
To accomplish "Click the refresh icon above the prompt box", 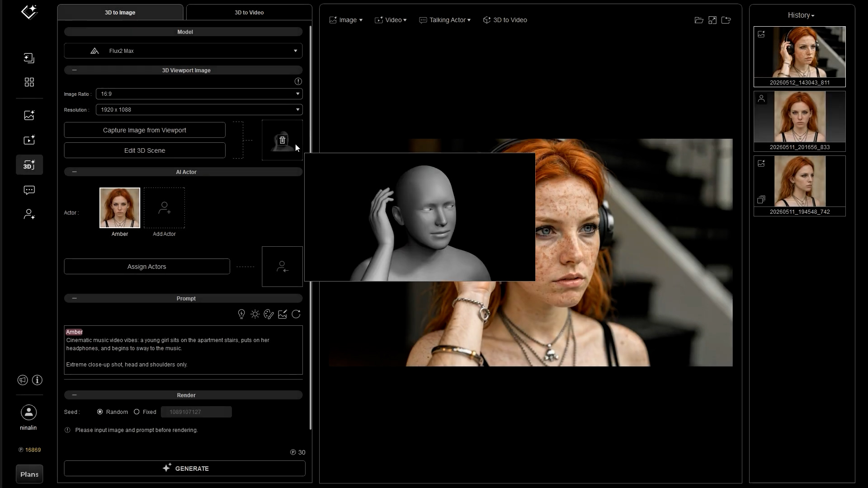I will (x=296, y=314).
